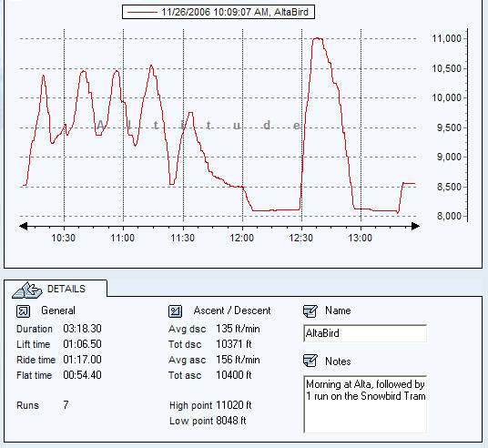Click the Tot asc label
This screenshot has width=488, height=448.
(185, 375)
